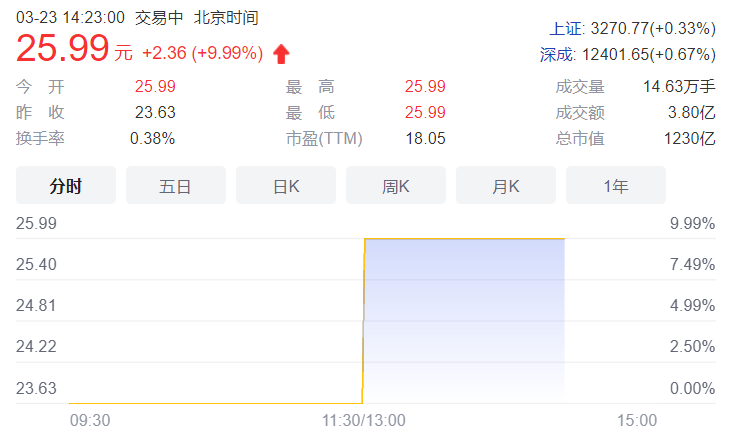This screenshot has height=435, width=739.
Task: Click the 市盈(TTM) label
Action: click(324, 139)
